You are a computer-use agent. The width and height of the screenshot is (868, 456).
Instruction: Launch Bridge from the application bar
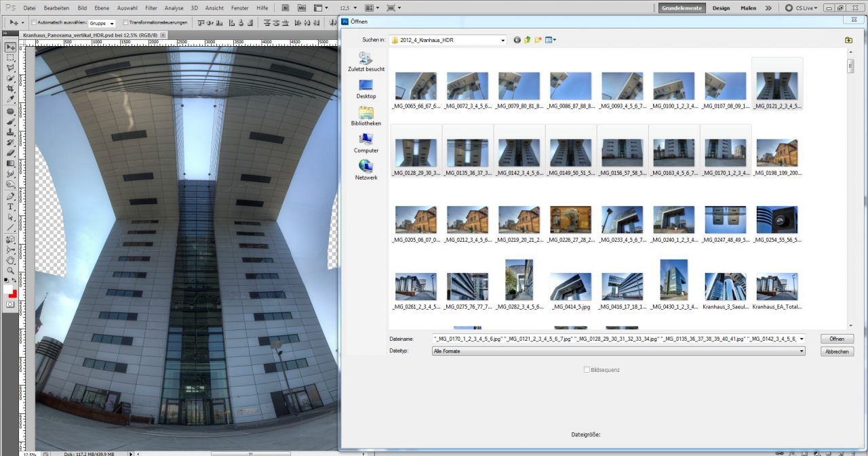pyautogui.click(x=285, y=8)
